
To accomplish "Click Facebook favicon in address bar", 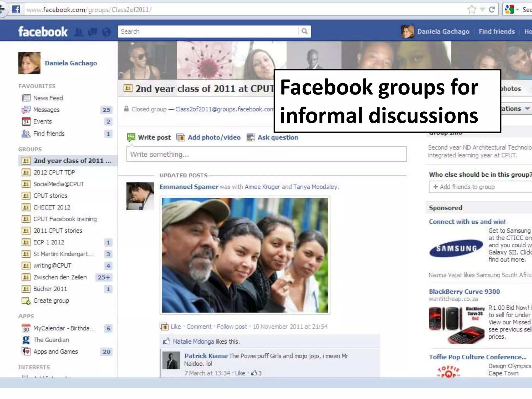I will pyautogui.click(x=16, y=10).
